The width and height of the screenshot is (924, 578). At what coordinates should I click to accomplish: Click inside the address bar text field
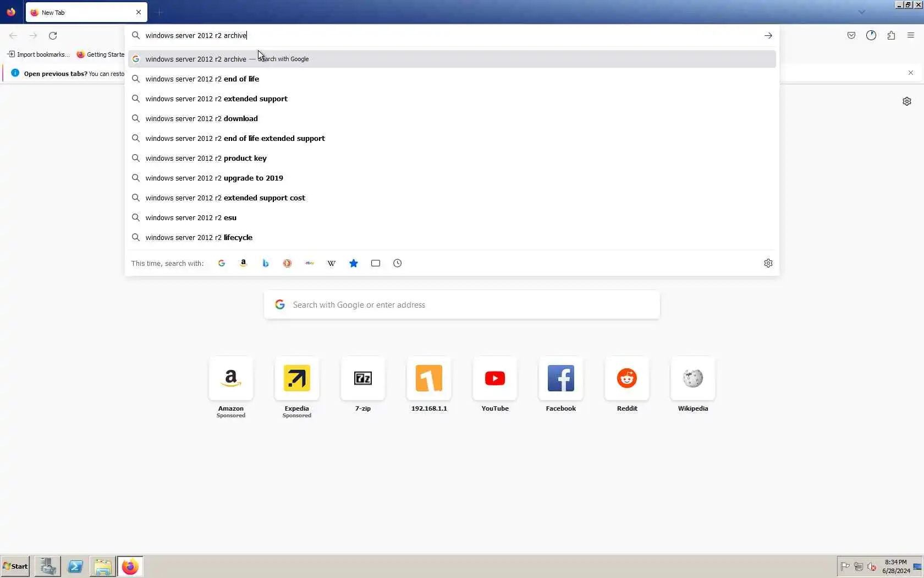pyautogui.click(x=451, y=36)
